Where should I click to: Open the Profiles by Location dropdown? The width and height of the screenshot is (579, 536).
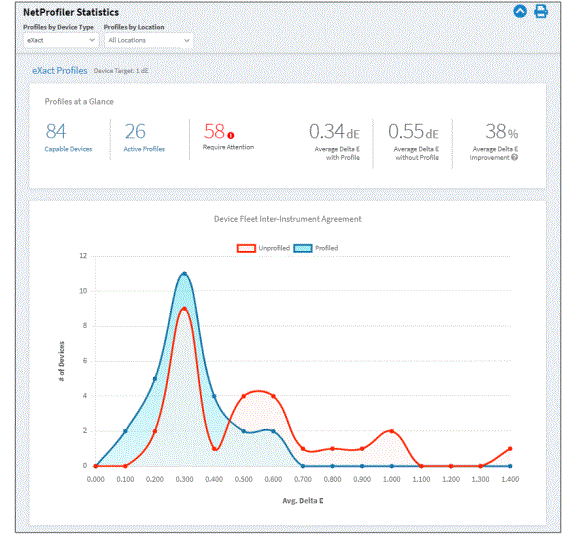point(148,40)
